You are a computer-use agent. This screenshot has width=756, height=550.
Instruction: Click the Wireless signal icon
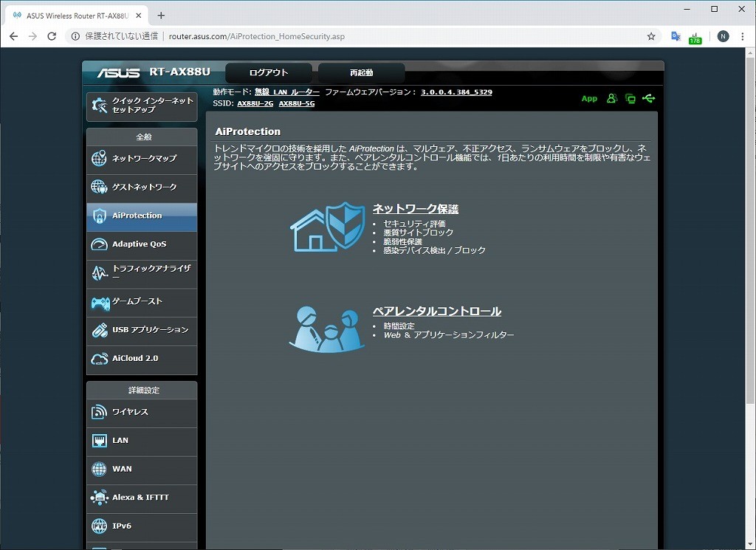pyautogui.click(x=99, y=412)
